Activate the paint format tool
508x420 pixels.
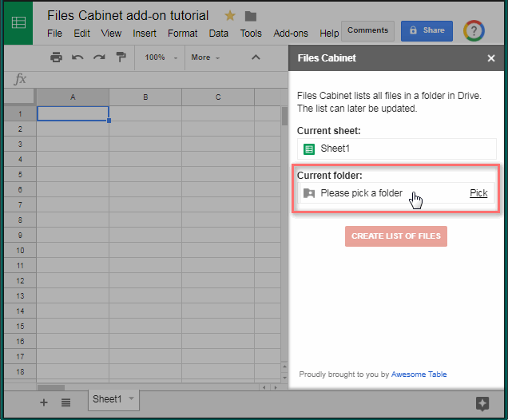[x=121, y=57]
